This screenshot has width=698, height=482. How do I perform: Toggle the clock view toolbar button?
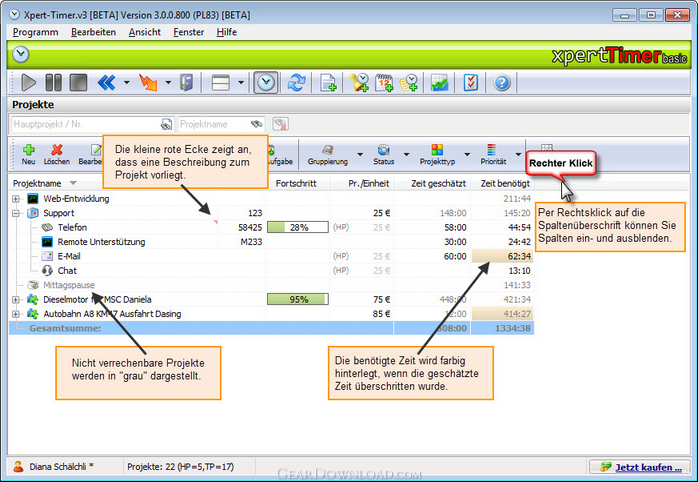pos(266,83)
